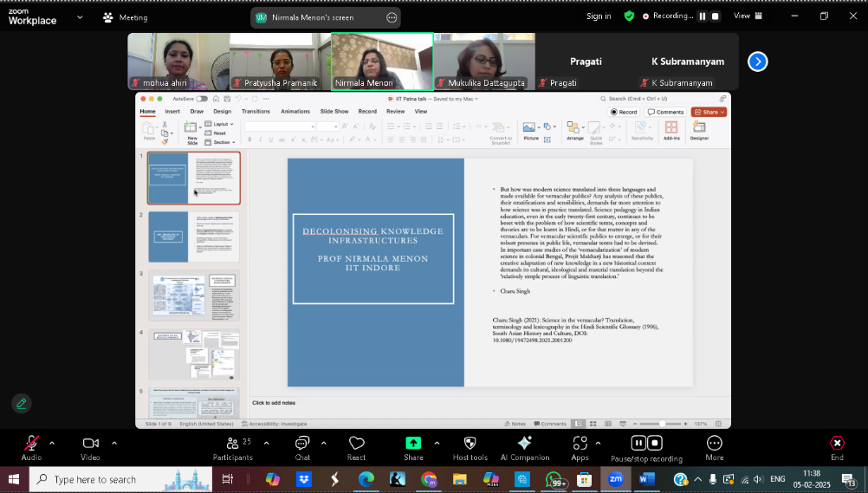Click New Slide icon in PowerPoint ribbon
The image size is (868, 493).
191,128
